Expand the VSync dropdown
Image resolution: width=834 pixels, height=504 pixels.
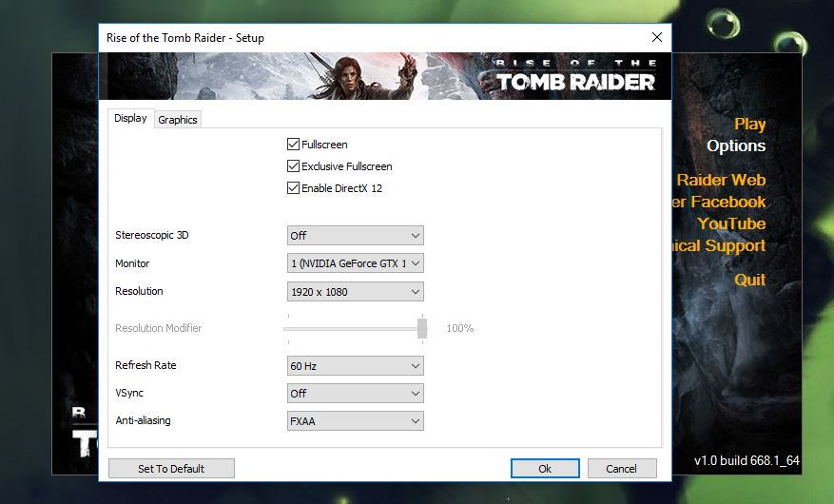[x=356, y=394]
